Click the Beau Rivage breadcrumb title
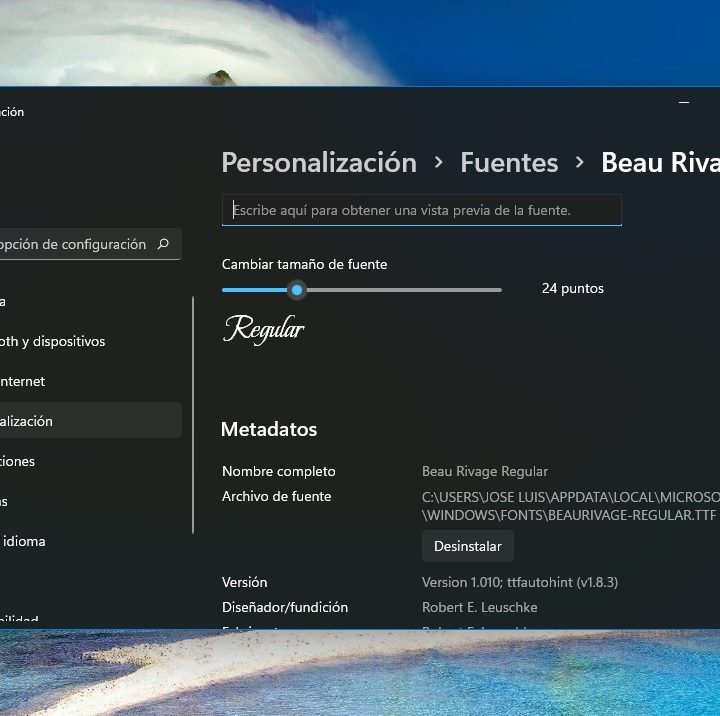This screenshot has height=716, width=720. click(660, 163)
